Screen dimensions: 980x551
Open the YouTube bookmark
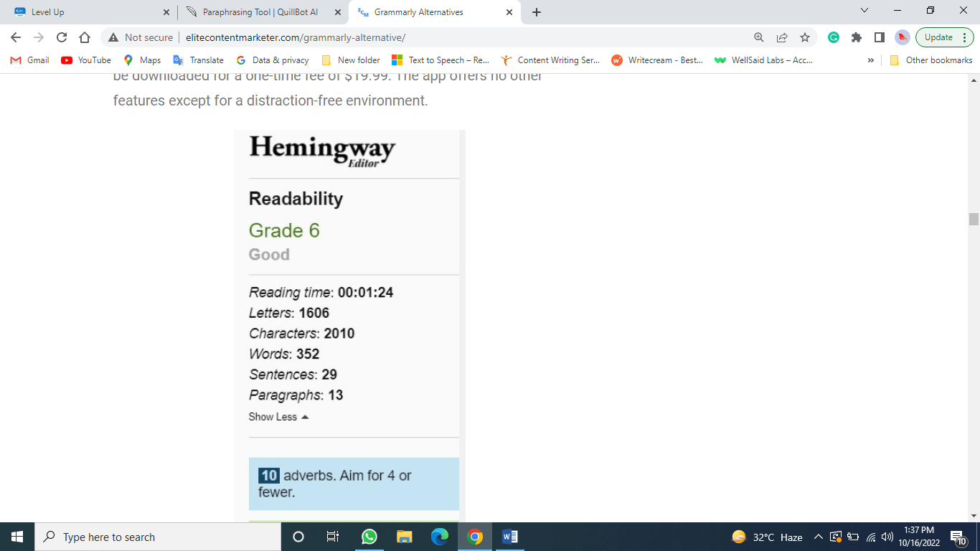[x=86, y=60]
